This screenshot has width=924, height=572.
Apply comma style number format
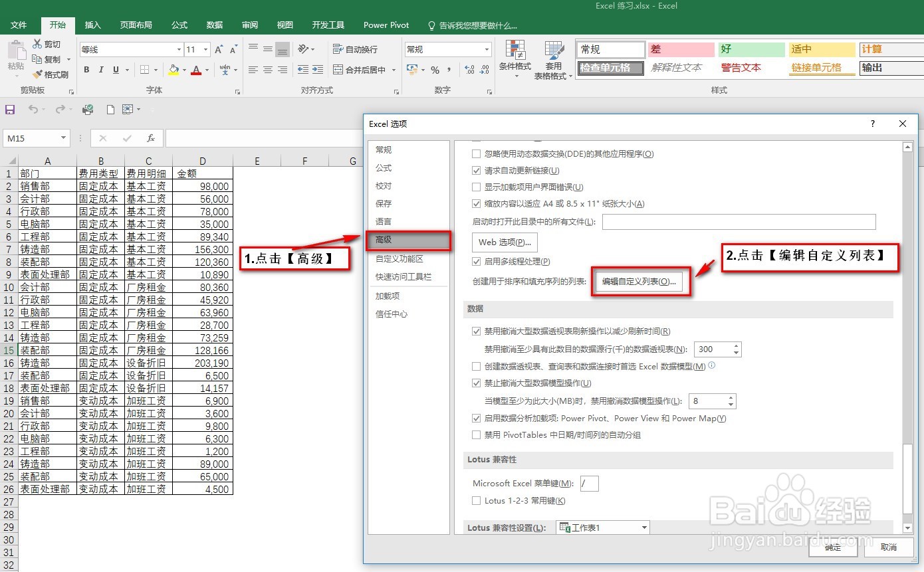click(x=450, y=70)
